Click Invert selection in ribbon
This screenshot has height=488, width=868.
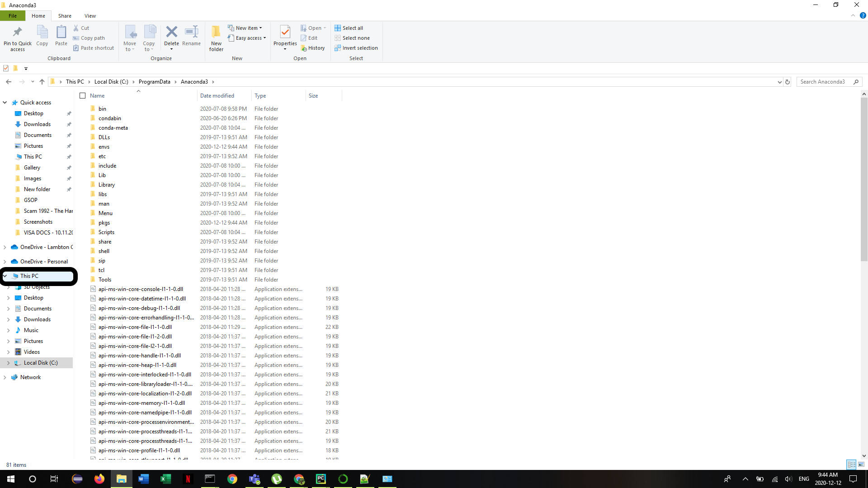[356, 48]
